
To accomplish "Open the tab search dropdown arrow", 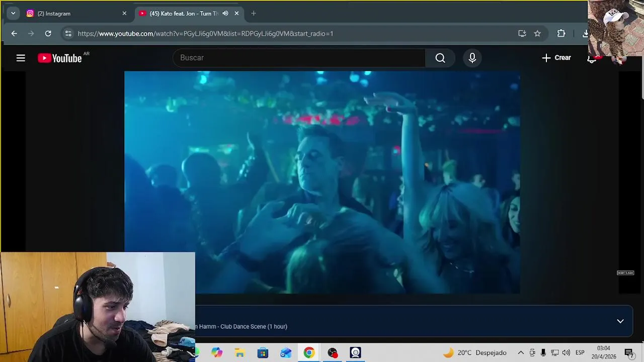I will pos(13,14).
